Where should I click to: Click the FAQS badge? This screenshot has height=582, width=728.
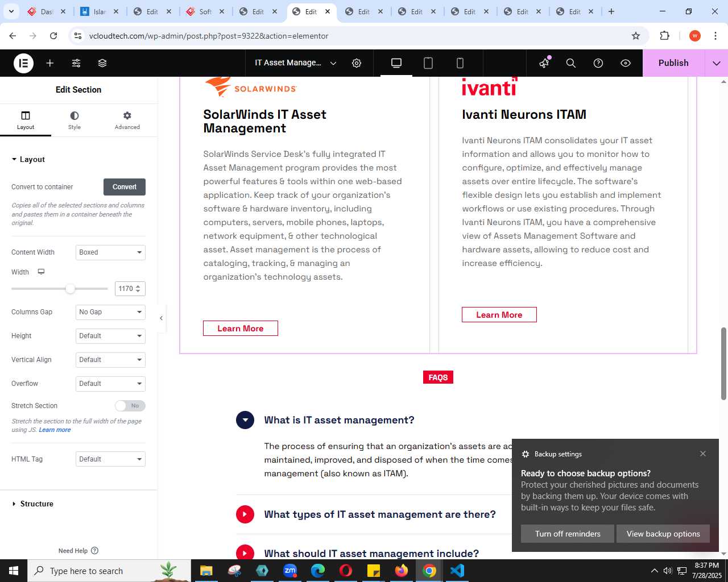point(438,377)
